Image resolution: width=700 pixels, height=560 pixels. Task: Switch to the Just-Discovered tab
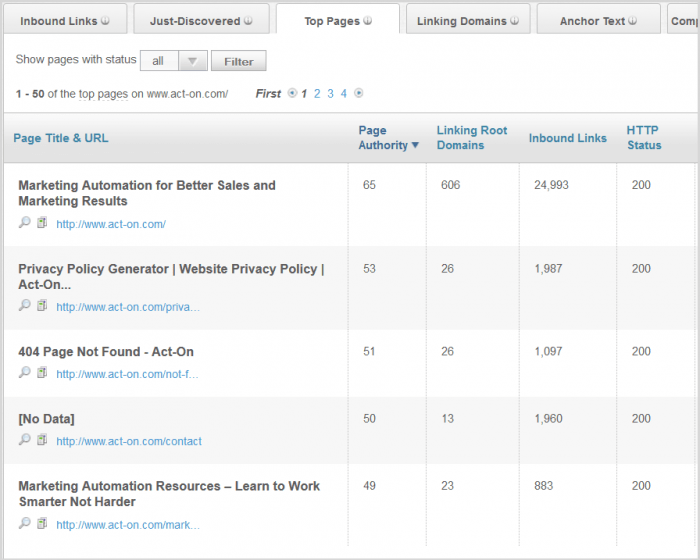[x=201, y=21]
